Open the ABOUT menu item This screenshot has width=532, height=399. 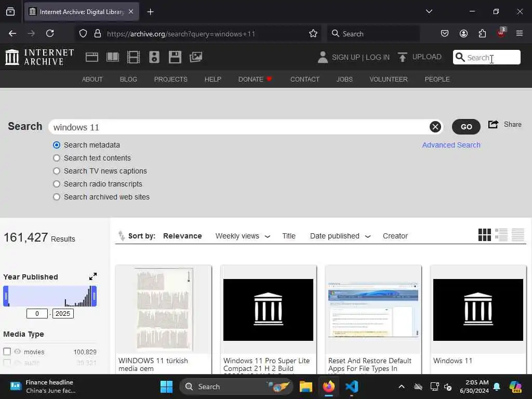[92, 79]
